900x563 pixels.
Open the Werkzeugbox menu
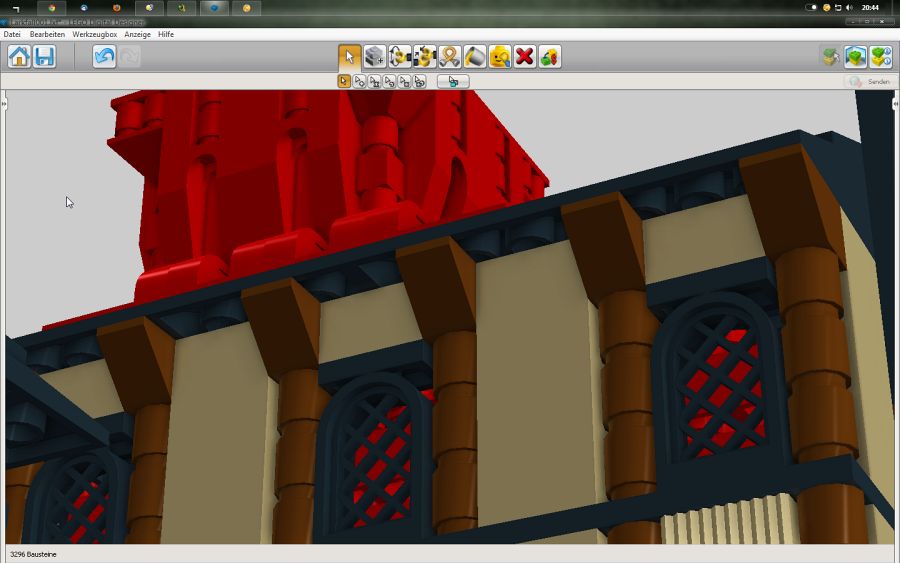click(x=95, y=34)
